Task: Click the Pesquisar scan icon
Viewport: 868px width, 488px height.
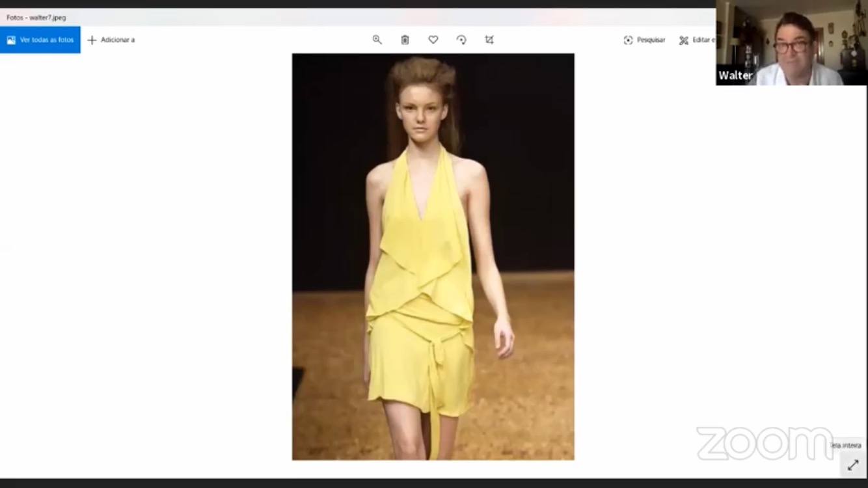Action: (628, 40)
